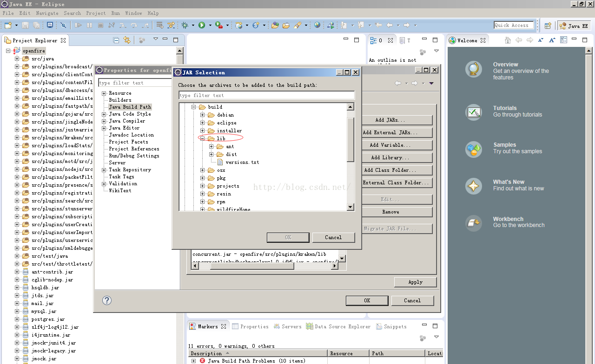595x364 pixels.
Task: Switch to the Java EE perspective
Action: click(x=575, y=26)
